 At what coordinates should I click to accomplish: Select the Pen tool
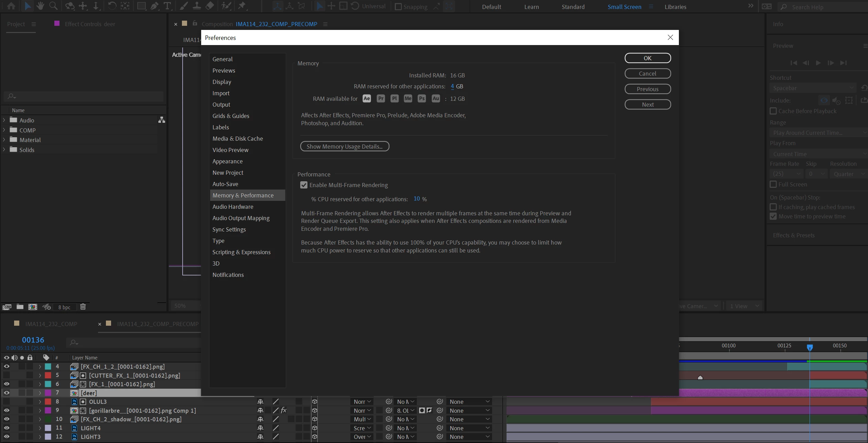coord(154,6)
